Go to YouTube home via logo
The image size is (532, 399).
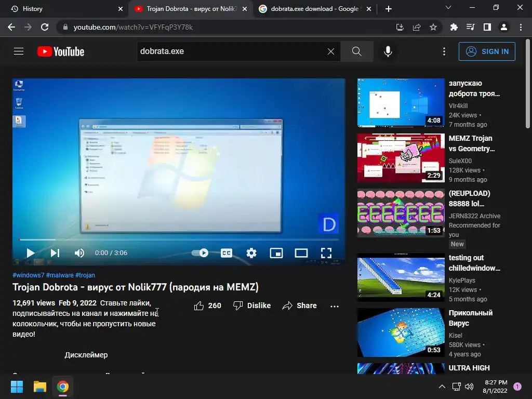61,51
